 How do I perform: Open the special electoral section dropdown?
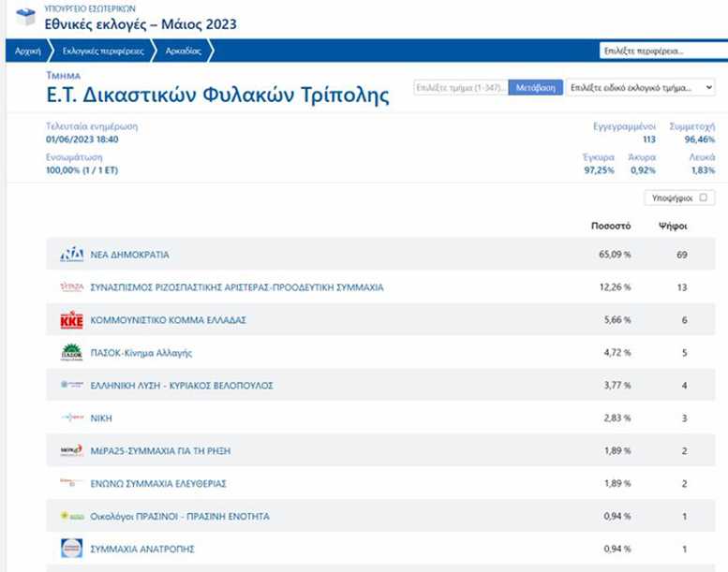click(641, 87)
